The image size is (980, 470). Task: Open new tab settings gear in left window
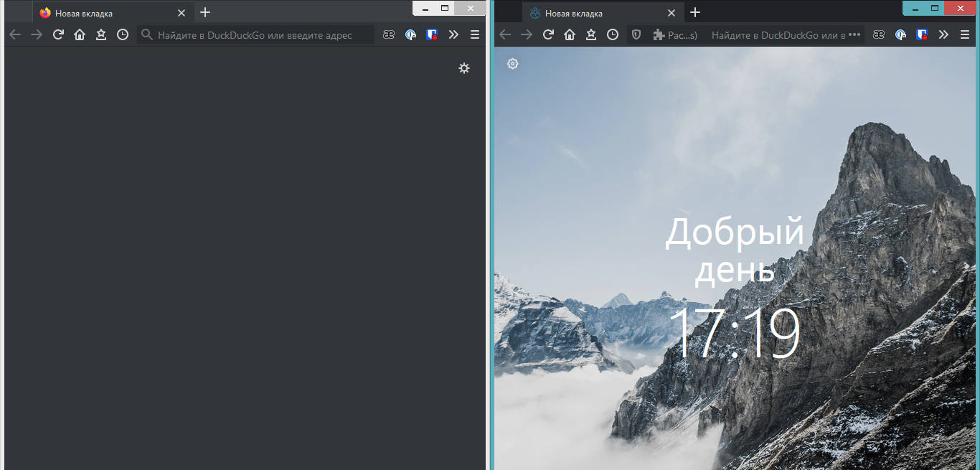(x=464, y=68)
